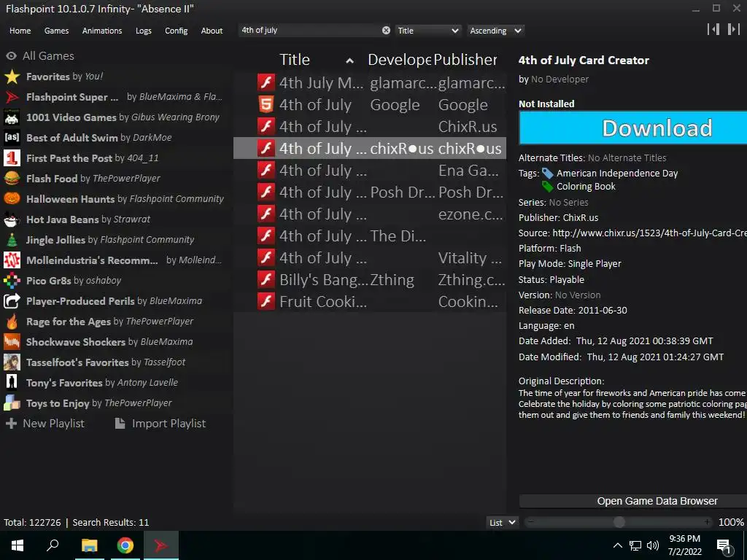Image resolution: width=747 pixels, height=560 pixels.
Task: Click the Coloring Book tag link
Action: (x=586, y=187)
